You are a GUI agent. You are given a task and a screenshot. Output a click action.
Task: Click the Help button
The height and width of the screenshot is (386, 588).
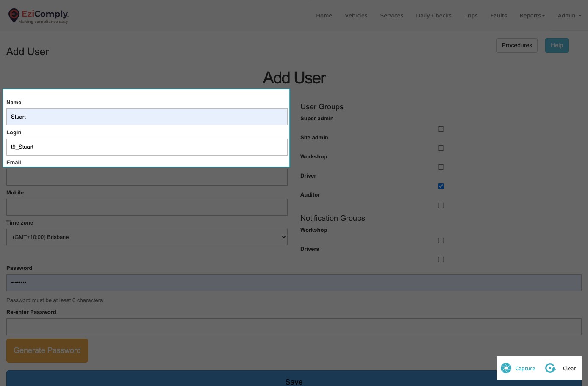(x=557, y=45)
